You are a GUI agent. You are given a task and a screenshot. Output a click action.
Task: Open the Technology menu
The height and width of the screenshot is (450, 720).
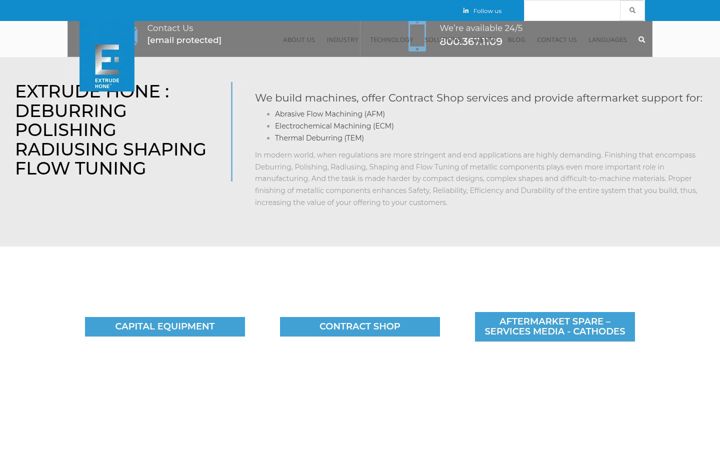pyautogui.click(x=391, y=40)
